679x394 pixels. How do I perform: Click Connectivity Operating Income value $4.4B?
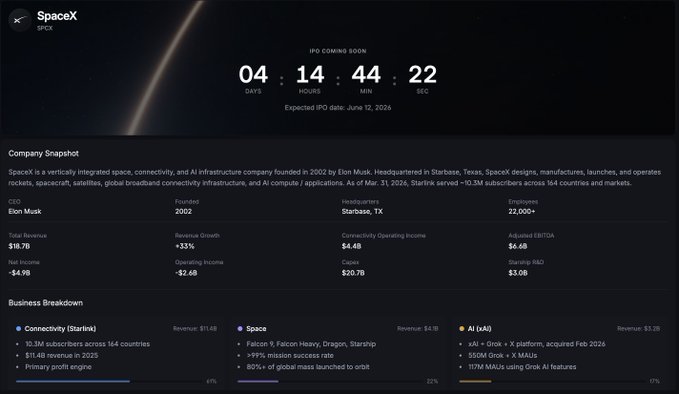pos(351,246)
